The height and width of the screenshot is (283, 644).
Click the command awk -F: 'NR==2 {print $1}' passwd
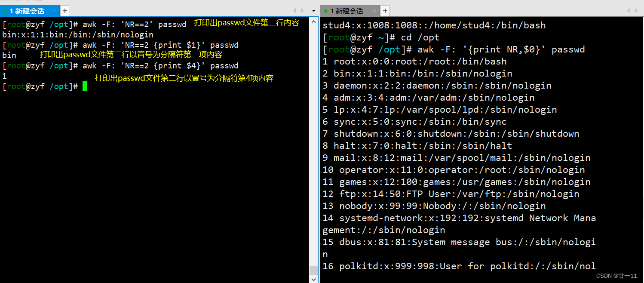[160, 45]
